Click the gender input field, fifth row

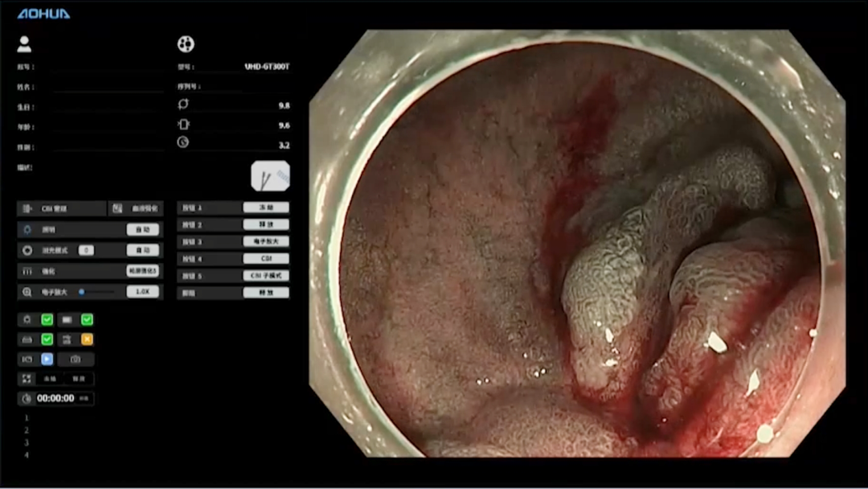pos(108,147)
